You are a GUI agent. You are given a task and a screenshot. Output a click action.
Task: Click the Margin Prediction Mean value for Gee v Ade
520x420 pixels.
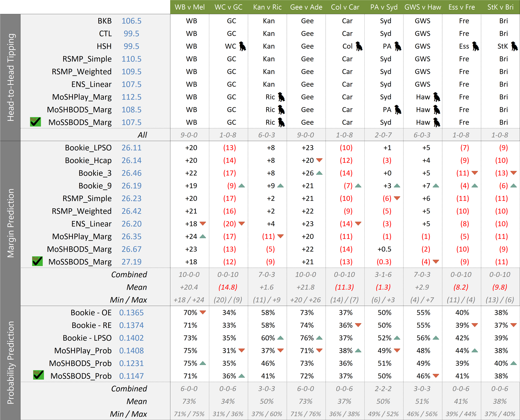coord(306,287)
